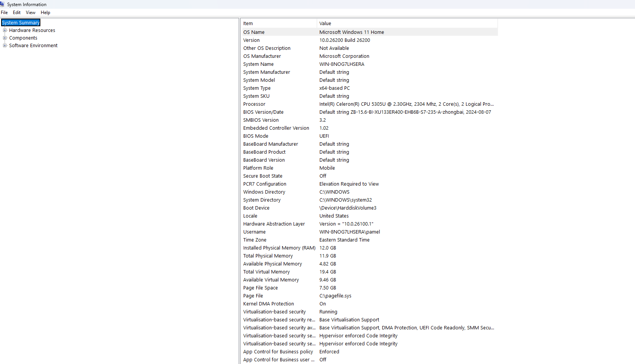This screenshot has width=635, height=364.
Task: Select the Available Physical Memory row
Action: click(370, 264)
